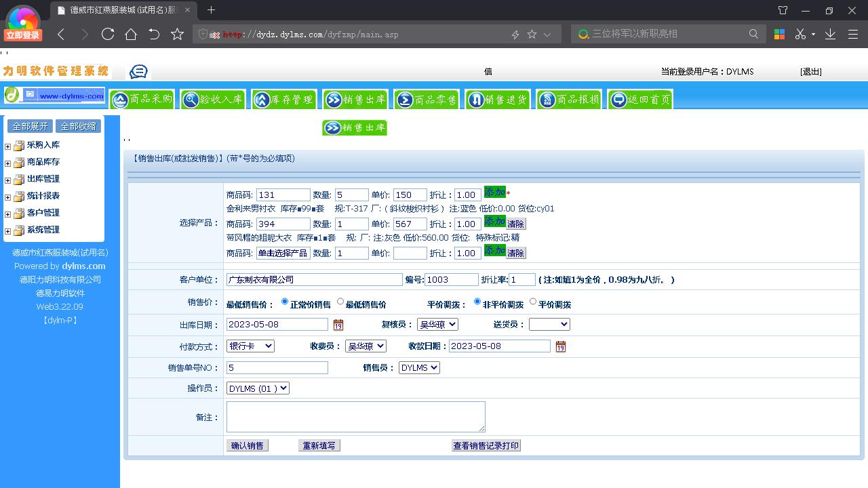Click the 确认销售 button
868x488 pixels.
pos(247,445)
